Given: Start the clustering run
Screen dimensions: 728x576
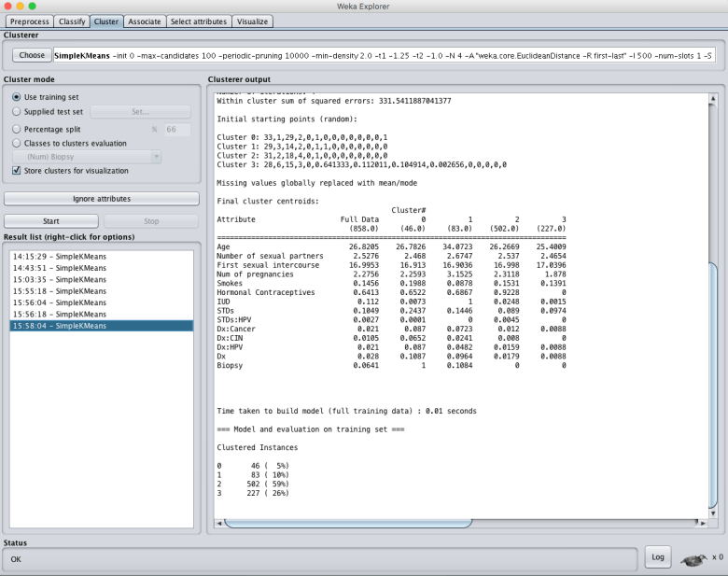Looking at the screenshot, I should tap(51, 221).
